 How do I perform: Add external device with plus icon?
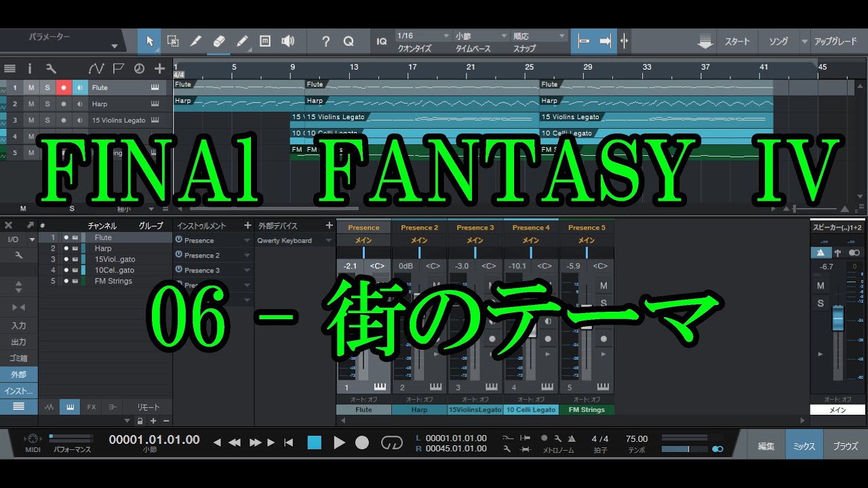(x=330, y=226)
